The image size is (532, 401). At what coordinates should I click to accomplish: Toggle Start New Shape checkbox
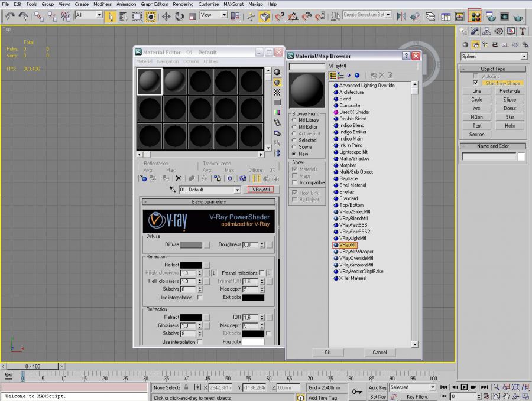[475, 83]
